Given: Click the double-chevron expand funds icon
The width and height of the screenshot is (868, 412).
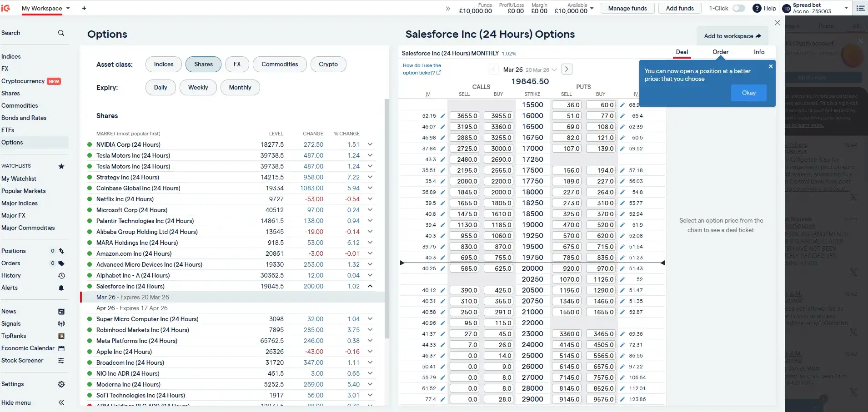Looking at the screenshot, I should [448, 8].
